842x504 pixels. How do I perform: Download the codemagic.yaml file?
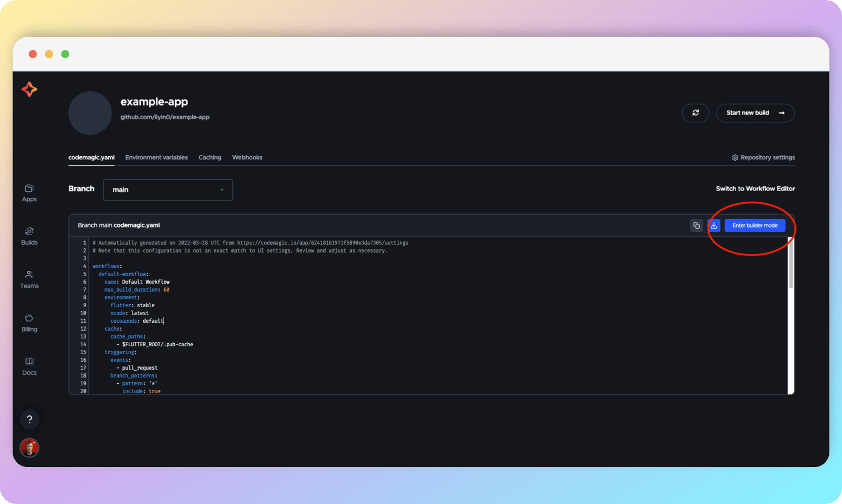pos(714,225)
